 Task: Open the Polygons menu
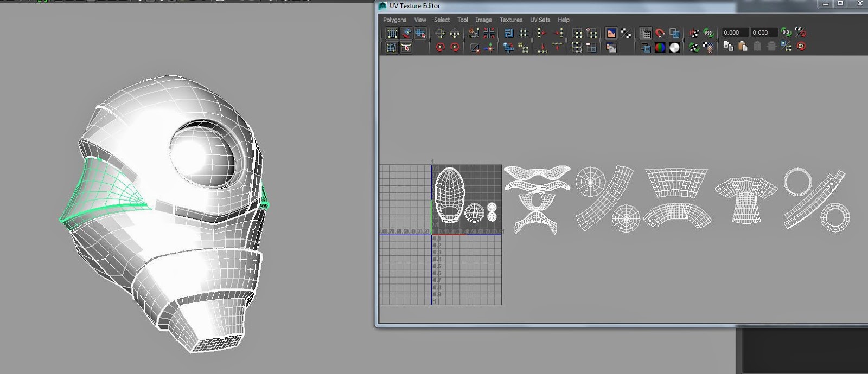click(394, 20)
